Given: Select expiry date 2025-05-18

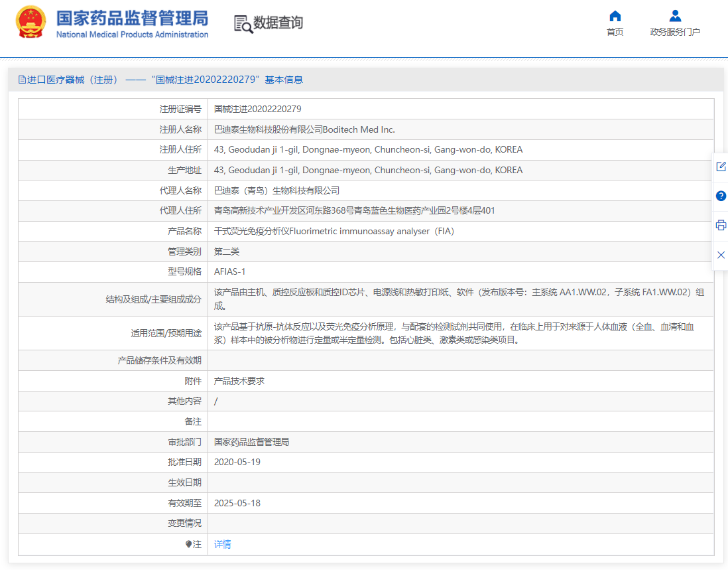Looking at the screenshot, I should 237,503.
